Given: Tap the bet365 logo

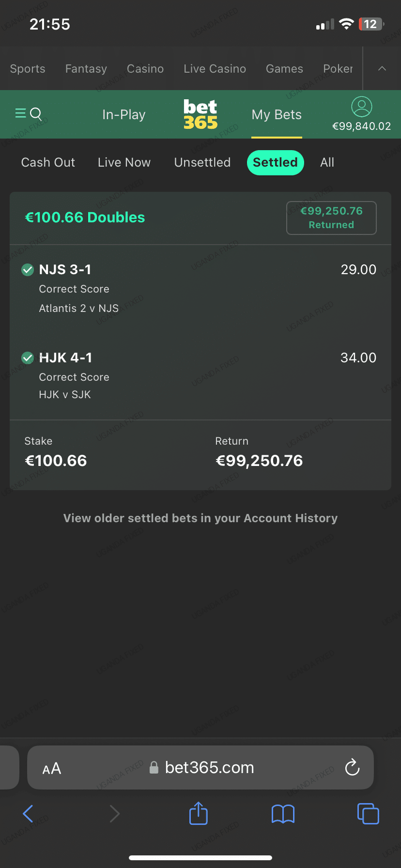Looking at the screenshot, I should 200,114.
